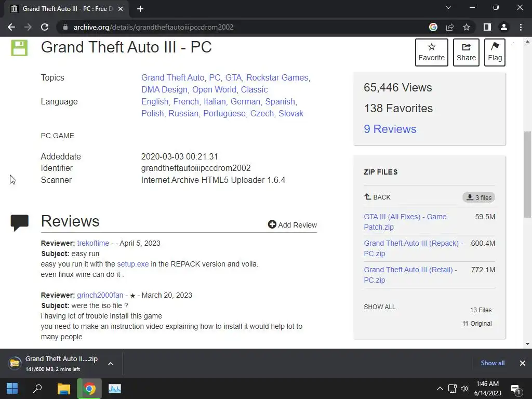Click BACK in the ZIP files panel

click(377, 197)
